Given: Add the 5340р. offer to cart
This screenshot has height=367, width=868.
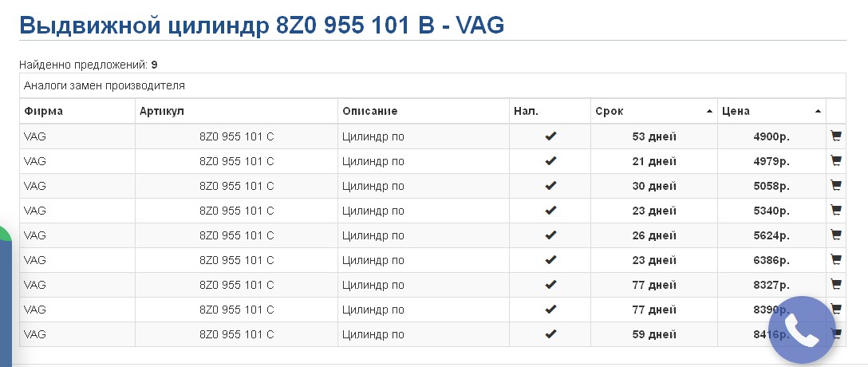Looking at the screenshot, I should click(x=836, y=211).
